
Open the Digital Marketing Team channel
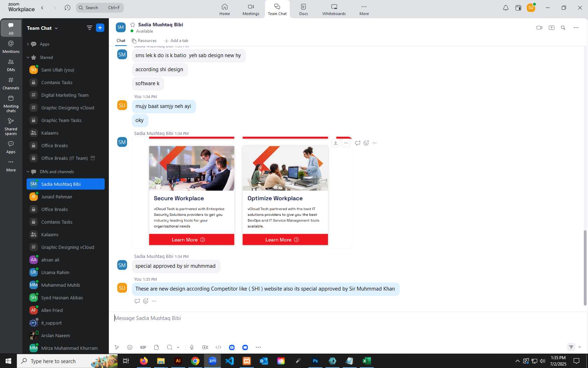pos(65,95)
